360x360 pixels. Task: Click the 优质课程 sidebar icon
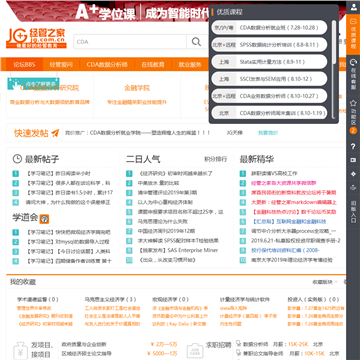(x=353, y=34)
